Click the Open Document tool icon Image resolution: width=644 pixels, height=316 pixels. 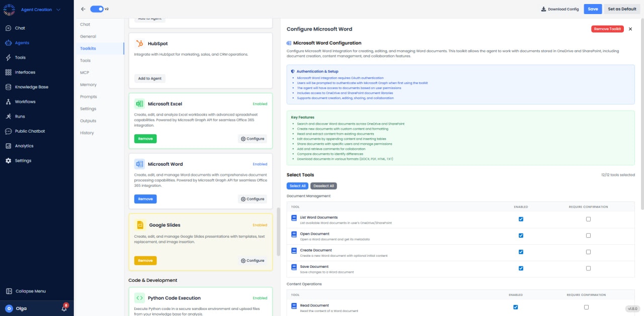(x=294, y=234)
